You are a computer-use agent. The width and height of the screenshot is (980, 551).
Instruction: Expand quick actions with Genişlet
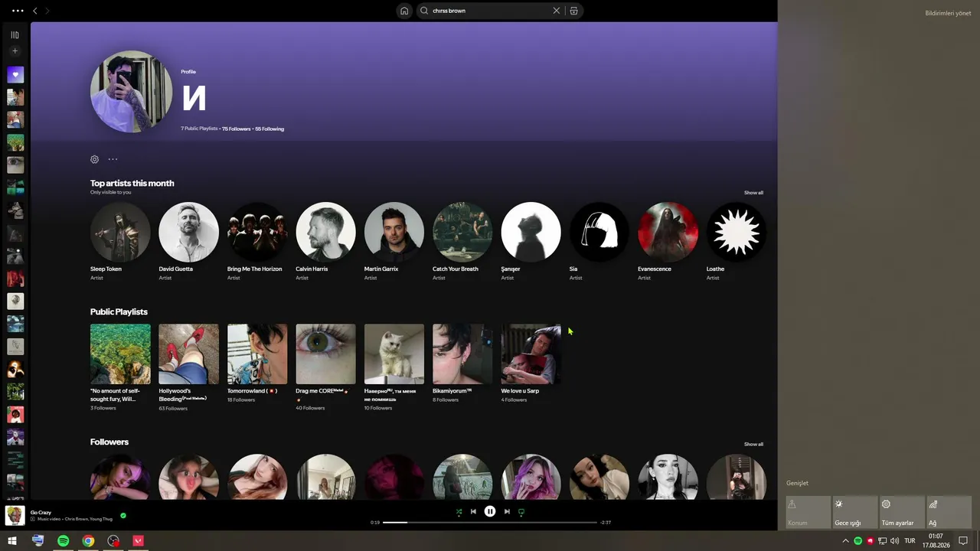pyautogui.click(x=797, y=483)
